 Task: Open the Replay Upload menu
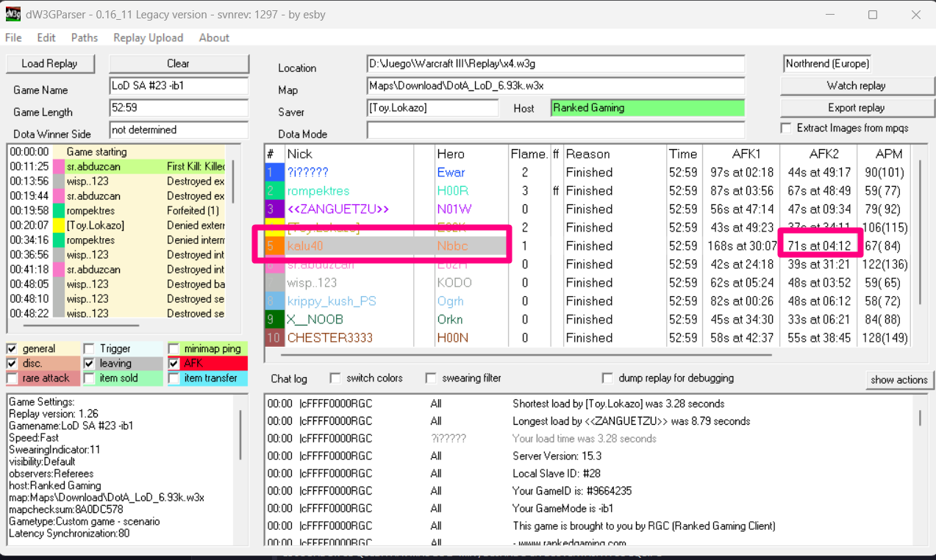click(x=148, y=37)
